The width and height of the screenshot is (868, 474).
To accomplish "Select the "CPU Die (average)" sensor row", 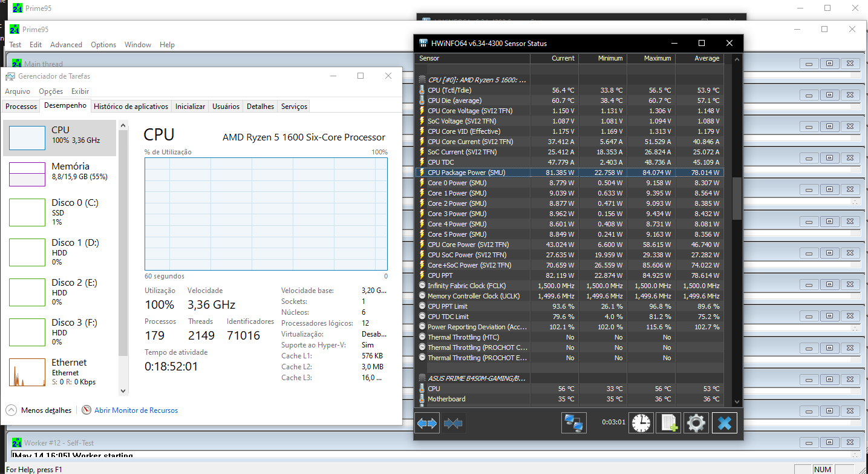I will point(569,100).
